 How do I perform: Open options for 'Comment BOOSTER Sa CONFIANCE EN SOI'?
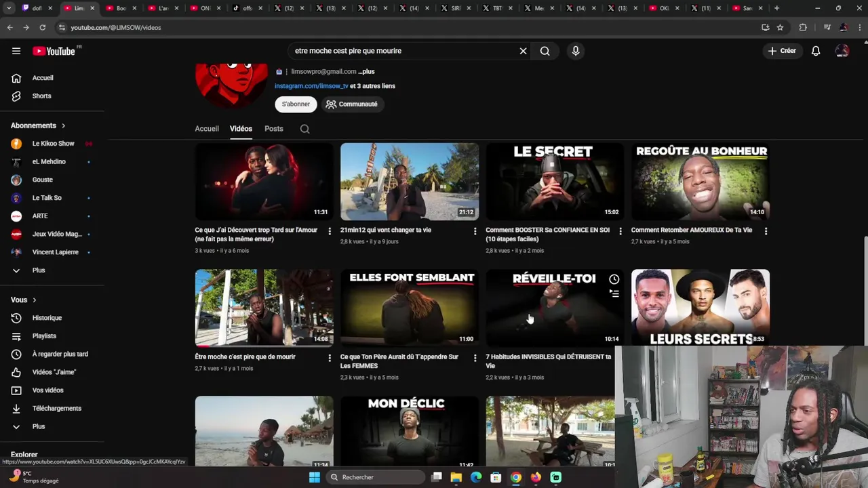click(620, 231)
